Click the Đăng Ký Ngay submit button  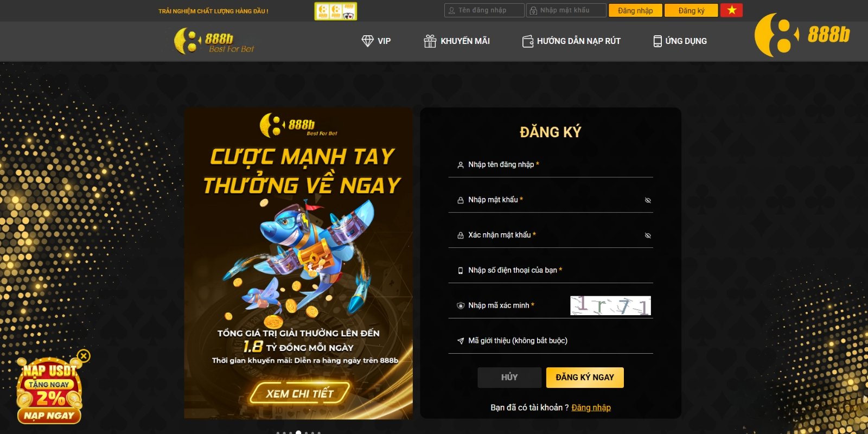click(585, 378)
